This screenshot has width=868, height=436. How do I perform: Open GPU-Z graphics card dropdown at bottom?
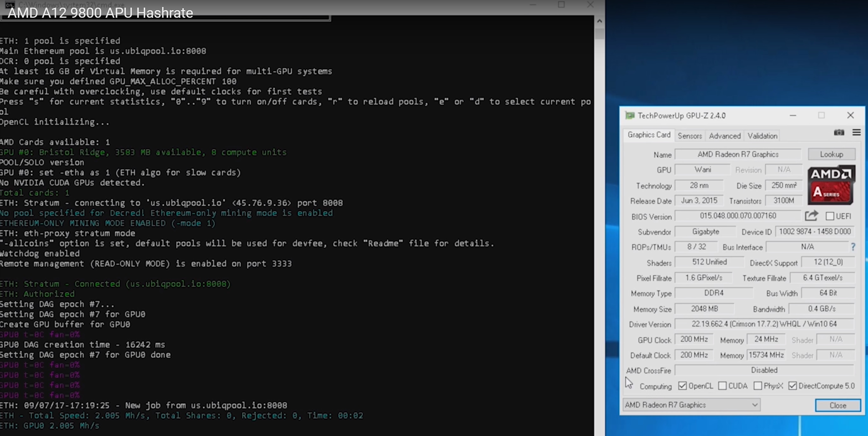pos(690,405)
